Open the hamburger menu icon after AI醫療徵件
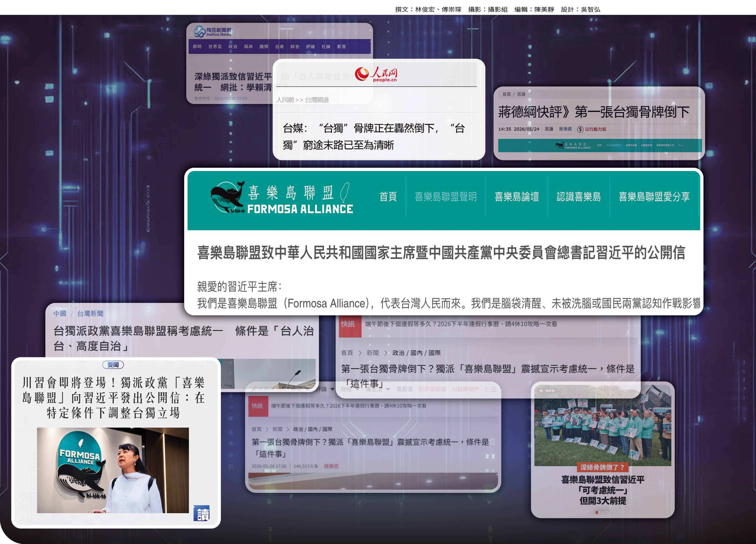Viewport: 756px width, 544px height. 494,389
